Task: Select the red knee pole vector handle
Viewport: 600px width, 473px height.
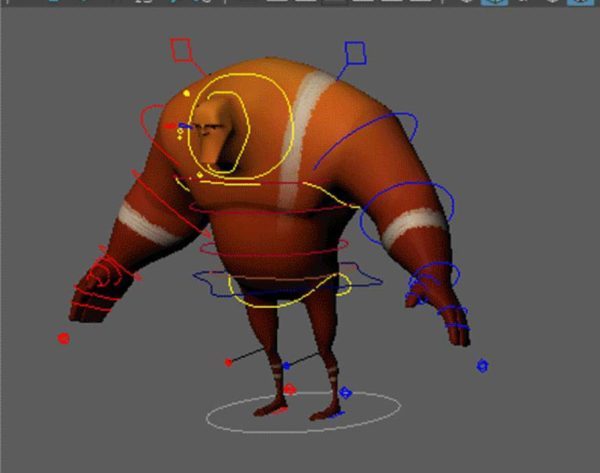Action: 229,362
